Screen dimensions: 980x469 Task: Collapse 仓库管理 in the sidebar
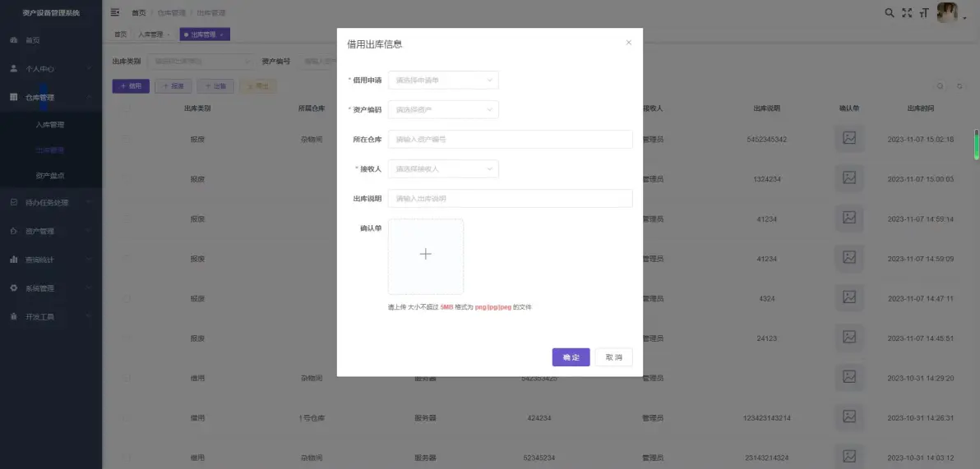point(51,98)
